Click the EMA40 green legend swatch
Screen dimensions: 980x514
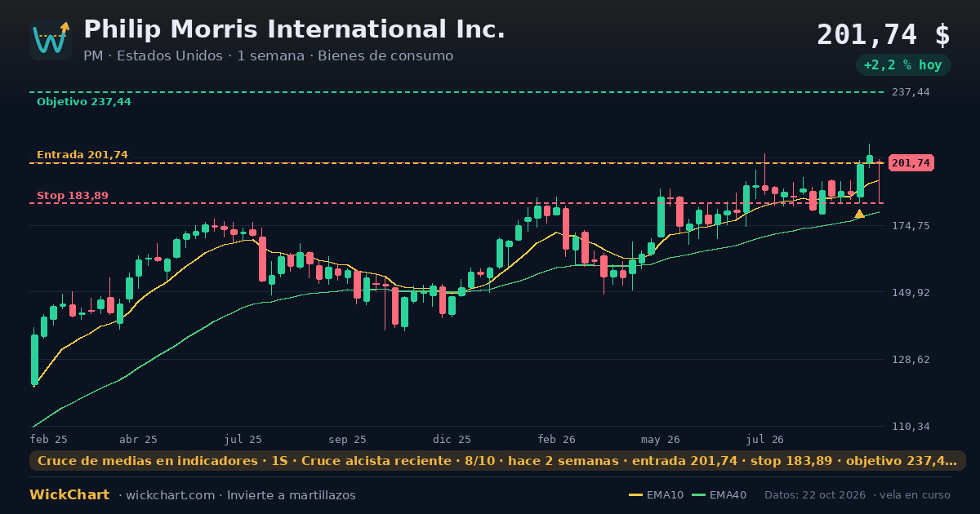pyautogui.click(x=698, y=495)
